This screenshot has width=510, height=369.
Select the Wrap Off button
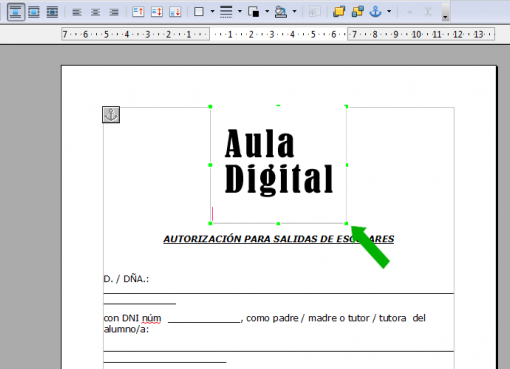pyautogui.click(x=16, y=12)
